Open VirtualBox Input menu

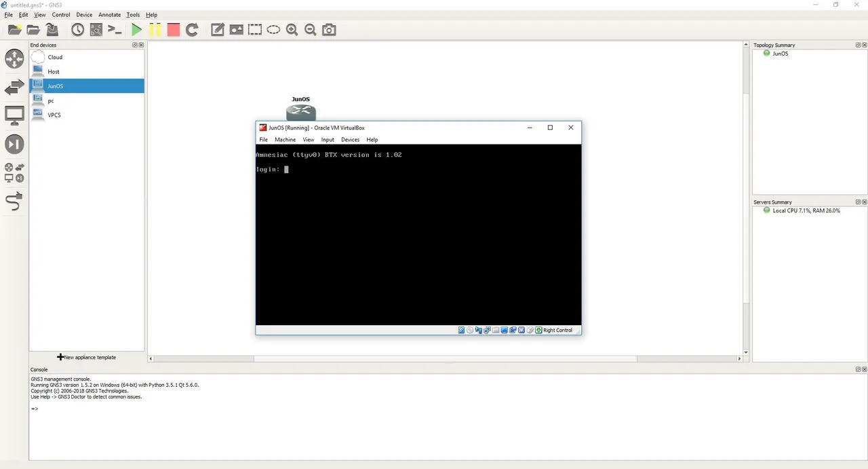[x=328, y=140]
